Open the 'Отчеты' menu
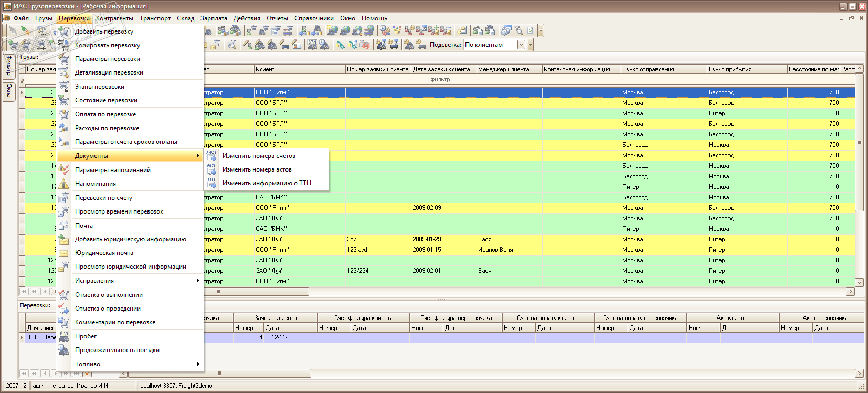The width and height of the screenshot is (868, 393). [277, 18]
